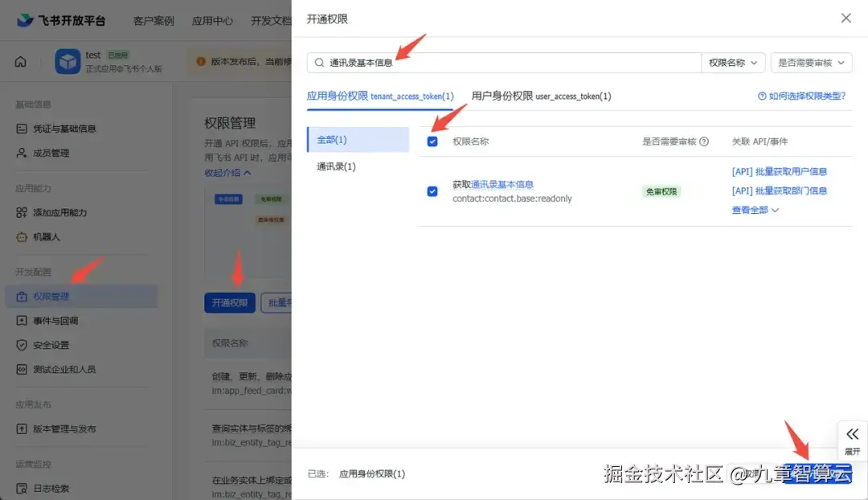868x500 pixels.
Task: Click the 已选: 应用身份权限(1) summary
Action: click(356, 474)
